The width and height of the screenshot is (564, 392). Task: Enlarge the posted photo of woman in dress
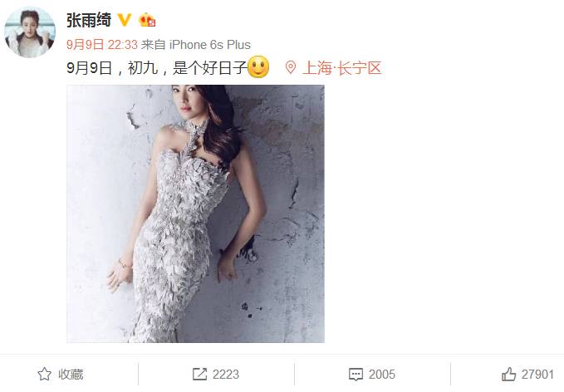point(196,213)
